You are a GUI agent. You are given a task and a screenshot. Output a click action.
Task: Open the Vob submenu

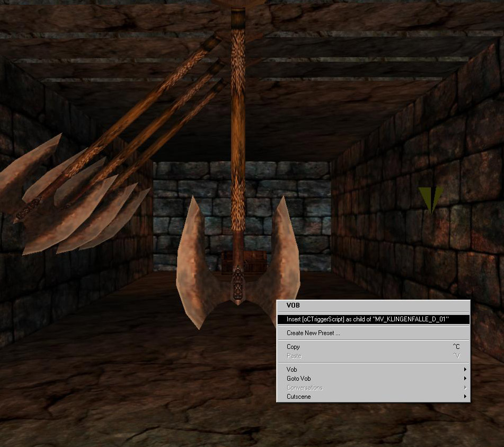[x=292, y=370]
